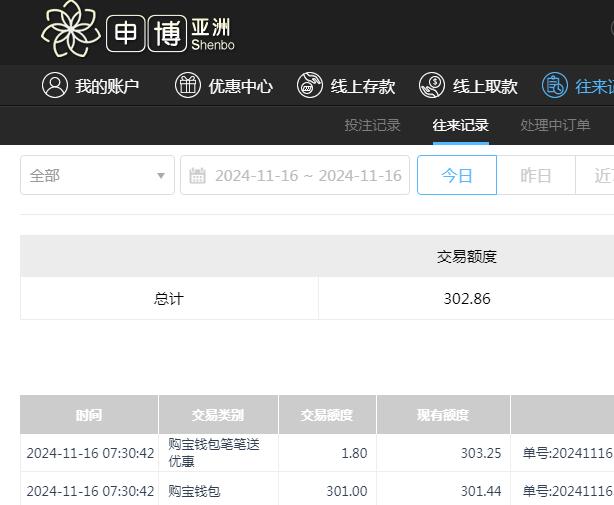The image size is (614, 505).
Task: Open 我的账户 menu item
Action: pyautogui.click(x=90, y=85)
